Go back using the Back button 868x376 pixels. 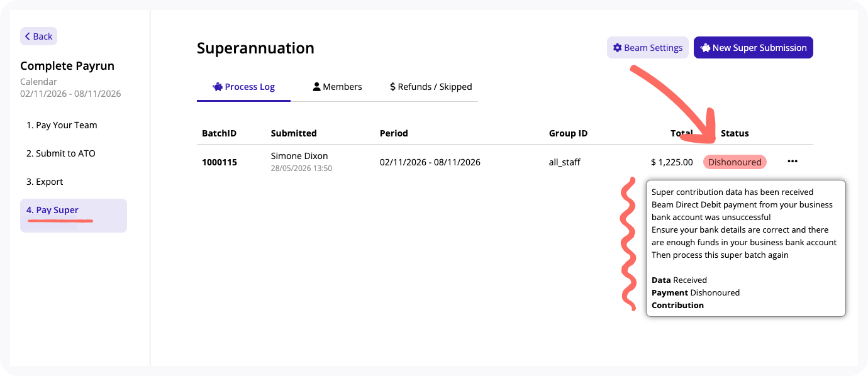(38, 36)
